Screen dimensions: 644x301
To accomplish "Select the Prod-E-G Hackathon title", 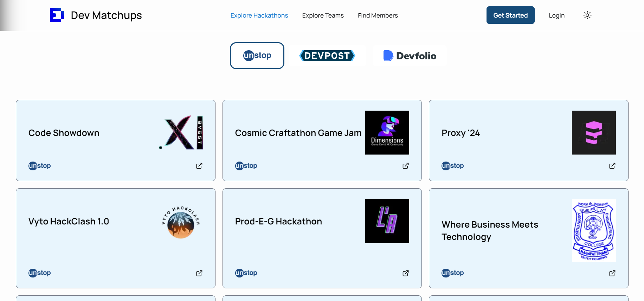I will click(278, 221).
